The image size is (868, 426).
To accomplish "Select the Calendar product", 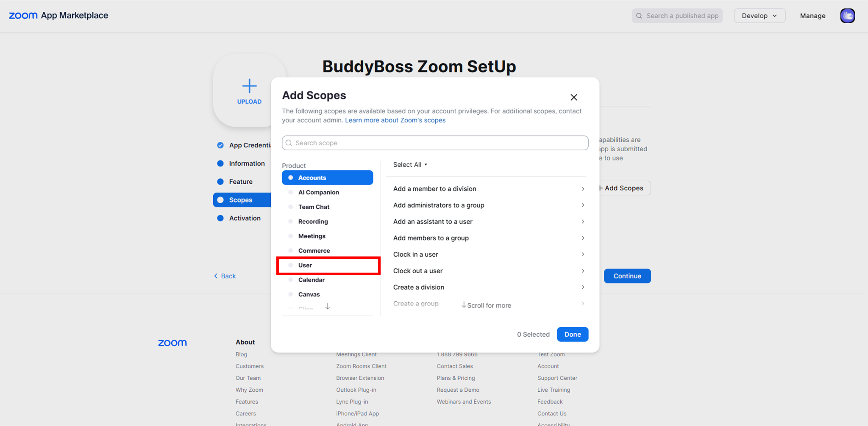I will tap(328, 280).
